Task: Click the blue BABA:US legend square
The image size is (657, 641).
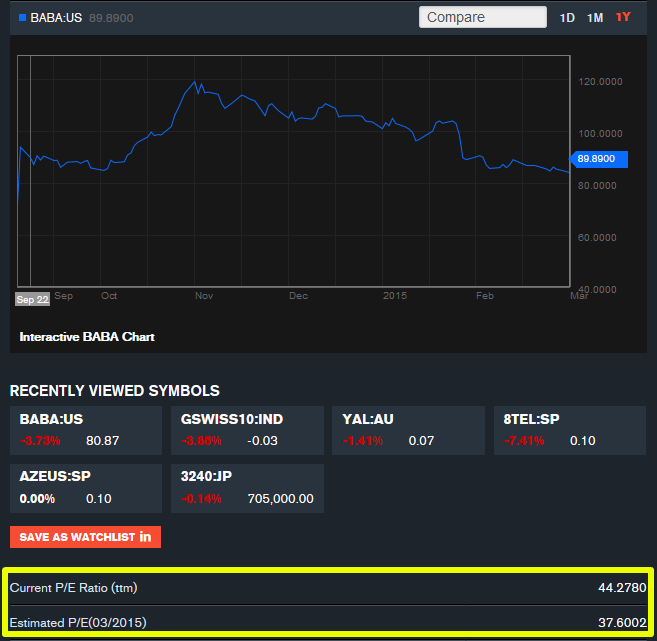Action: tap(23, 18)
